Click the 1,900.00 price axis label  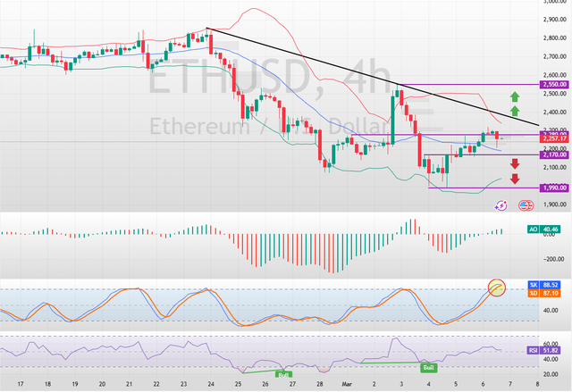pyautogui.click(x=554, y=204)
